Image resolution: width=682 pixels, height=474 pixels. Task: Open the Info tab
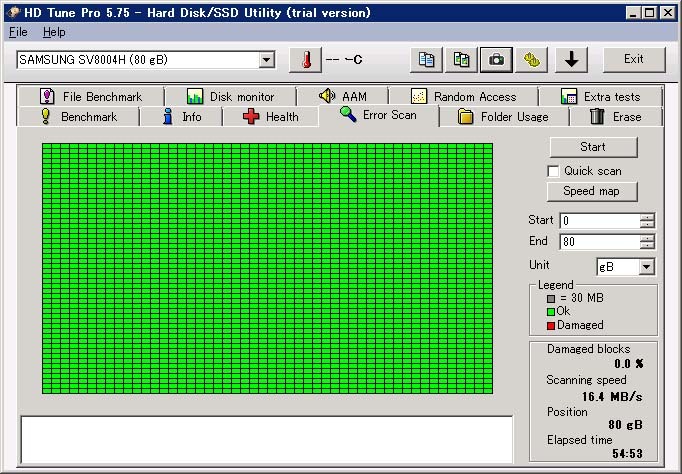point(181,117)
